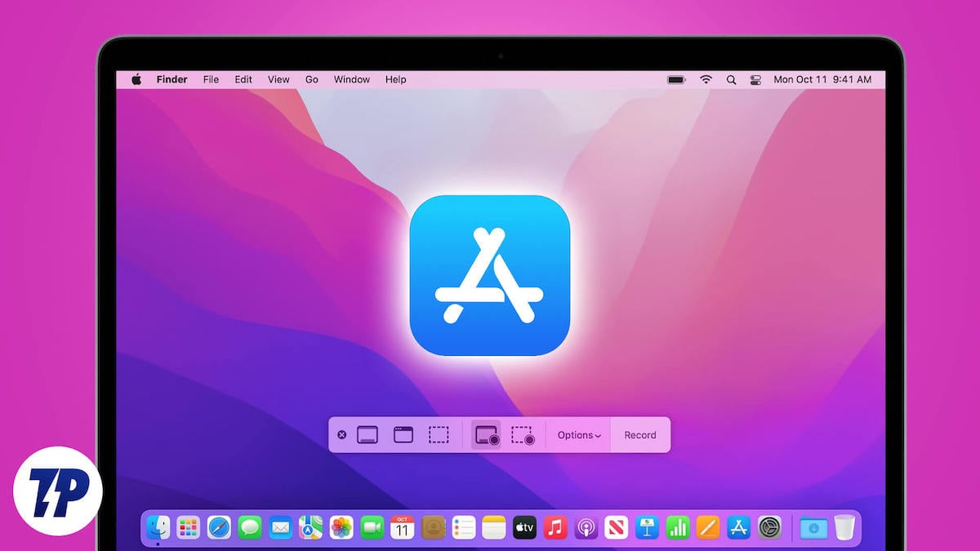This screenshot has height=551, width=980.
Task: Open the Wi-Fi status menu
Action: pos(706,79)
